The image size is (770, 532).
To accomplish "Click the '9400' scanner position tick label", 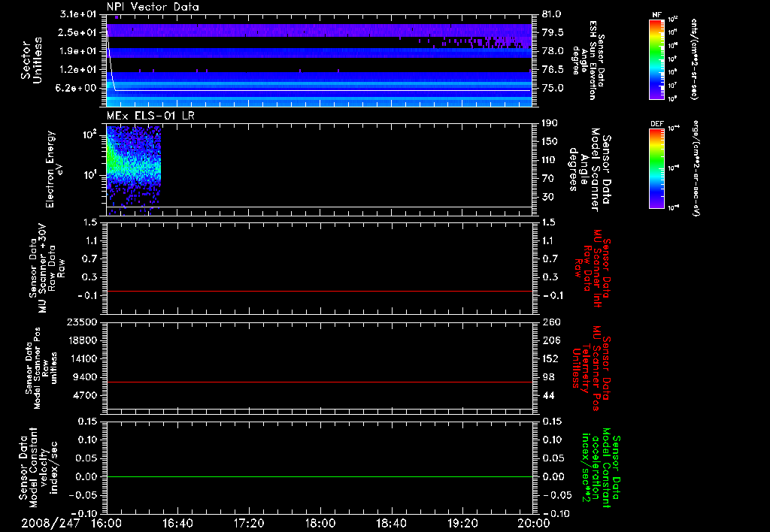I will (x=85, y=377).
